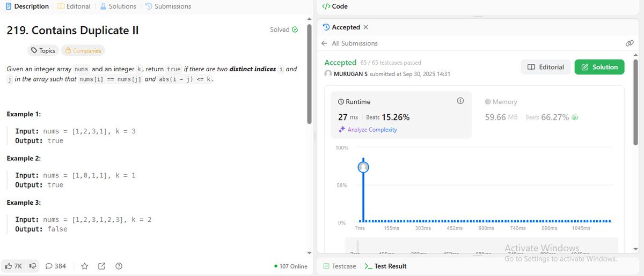Click the clap icon next to 66.27%
644x276 pixels.
pos(575,117)
